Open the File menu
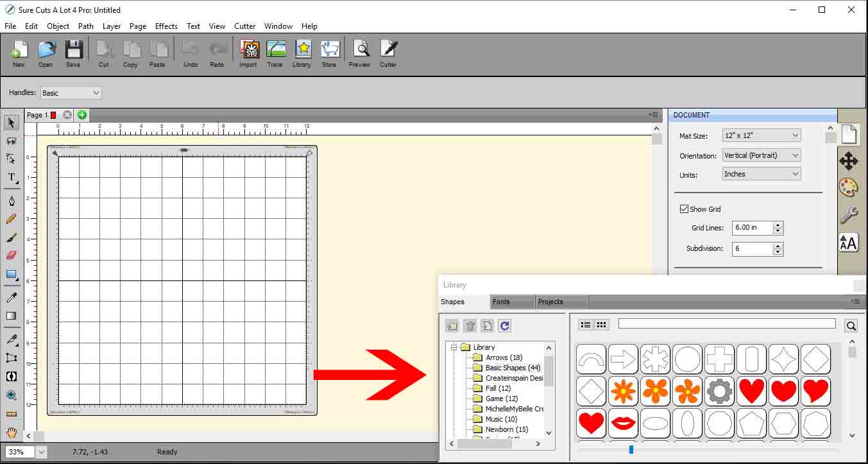The image size is (868, 464). [x=10, y=26]
